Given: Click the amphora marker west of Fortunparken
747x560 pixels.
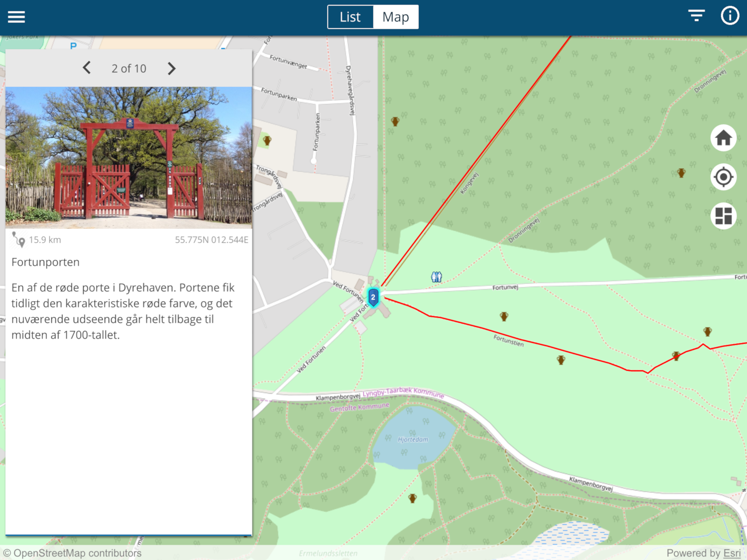Looking at the screenshot, I should pyautogui.click(x=267, y=141).
